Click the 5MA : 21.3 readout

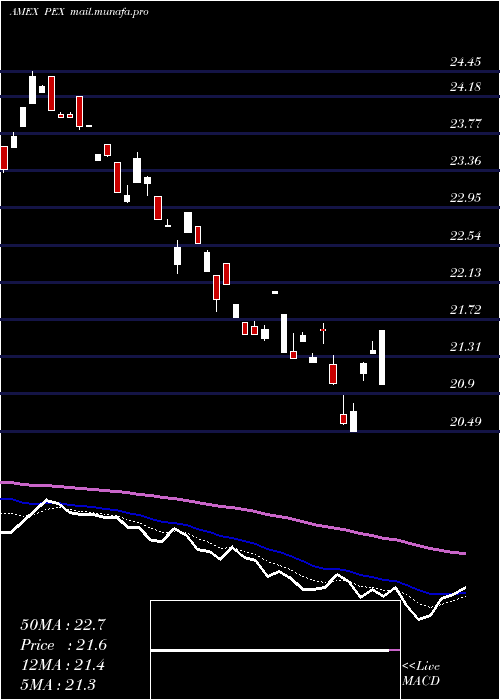coord(58,684)
